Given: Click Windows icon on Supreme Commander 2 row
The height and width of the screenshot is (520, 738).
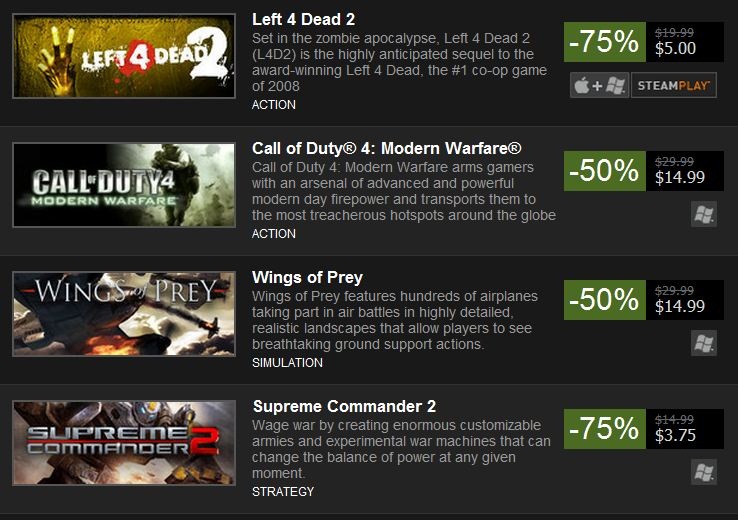Looking at the screenshot, I should pyautogui.click(x=704, y=472).
